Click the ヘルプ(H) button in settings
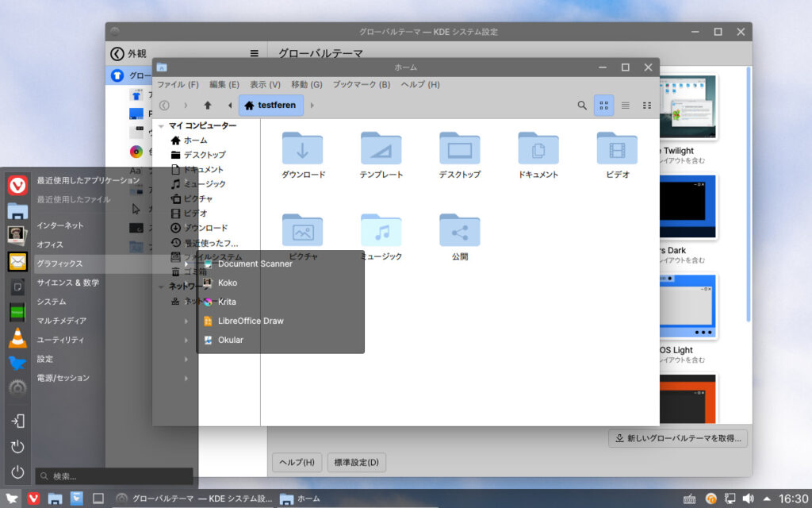Viewport: 812px width, 508px height. (x=297, y=463)
